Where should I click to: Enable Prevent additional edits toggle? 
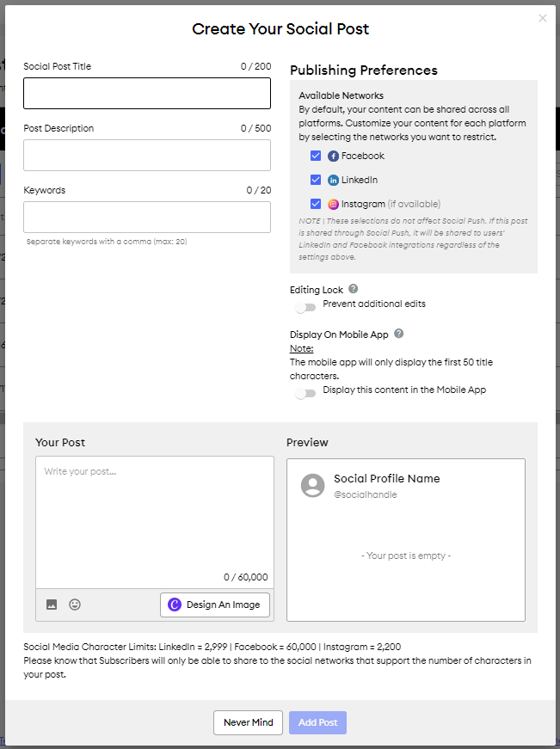(305, 308)
